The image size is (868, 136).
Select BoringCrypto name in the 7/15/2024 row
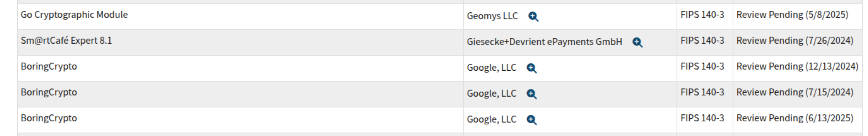click(49, 92)
